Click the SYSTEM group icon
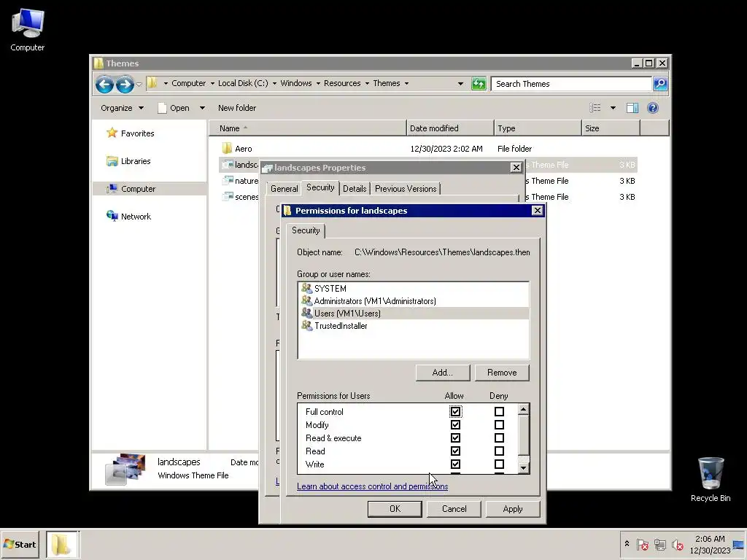 [307, 288]
